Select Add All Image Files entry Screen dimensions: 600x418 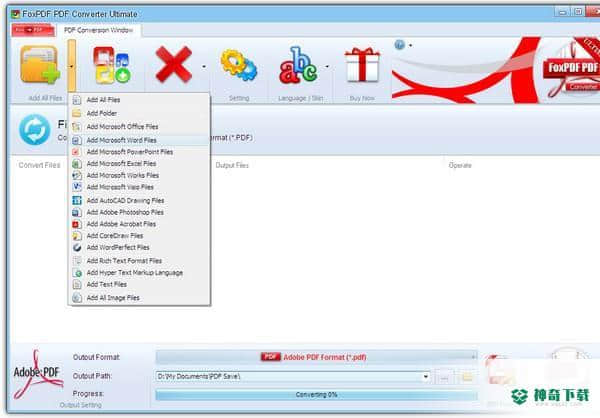[x=139, y=298]
